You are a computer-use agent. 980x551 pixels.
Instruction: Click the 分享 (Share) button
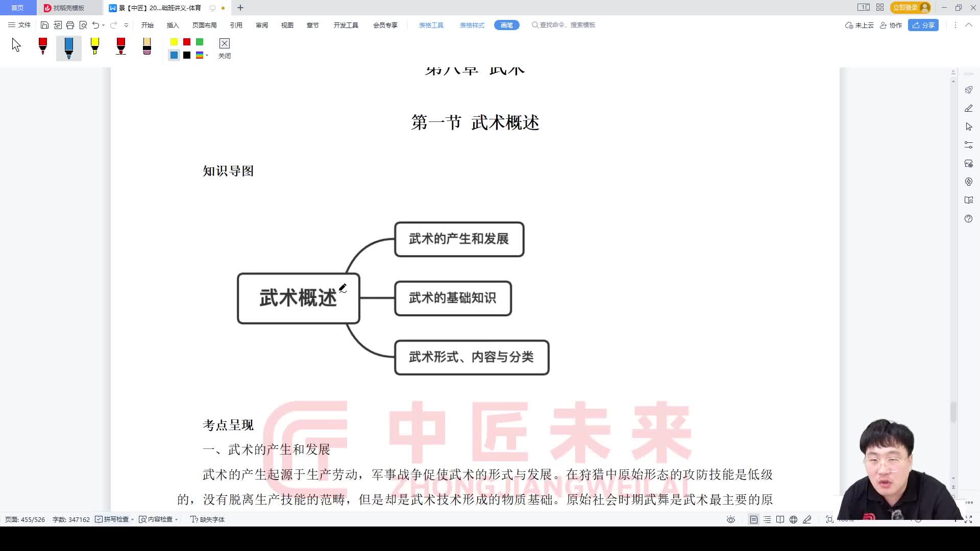click(x=923, y=24)
